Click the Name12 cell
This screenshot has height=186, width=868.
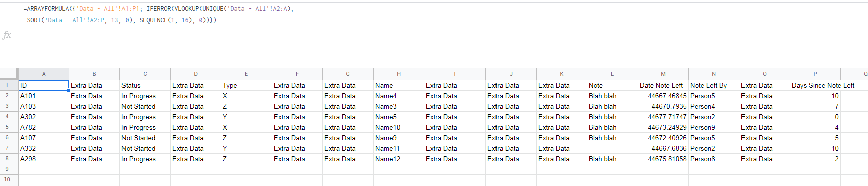pyautogui.click(x=399, y=159)
